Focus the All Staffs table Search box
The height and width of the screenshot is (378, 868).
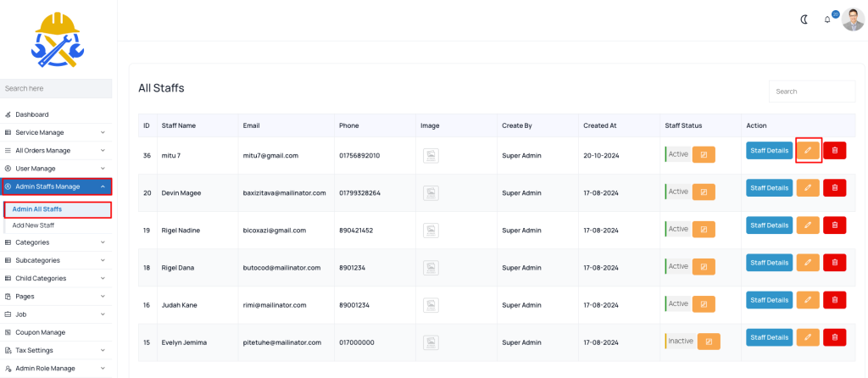click(811, 92)
